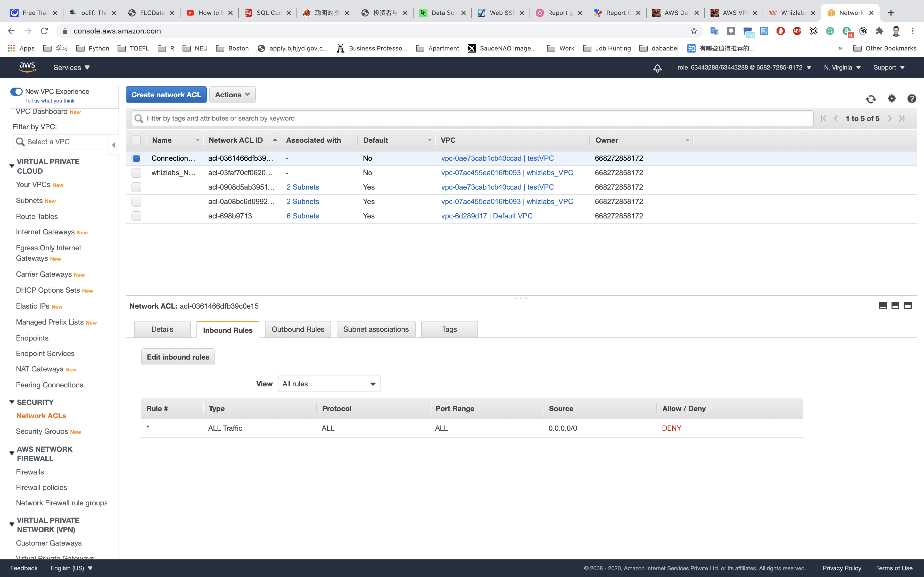The height and width of the screenshot is (577, 924).
Task: Expand the View All rules combo box
Action: pos(329,384)
